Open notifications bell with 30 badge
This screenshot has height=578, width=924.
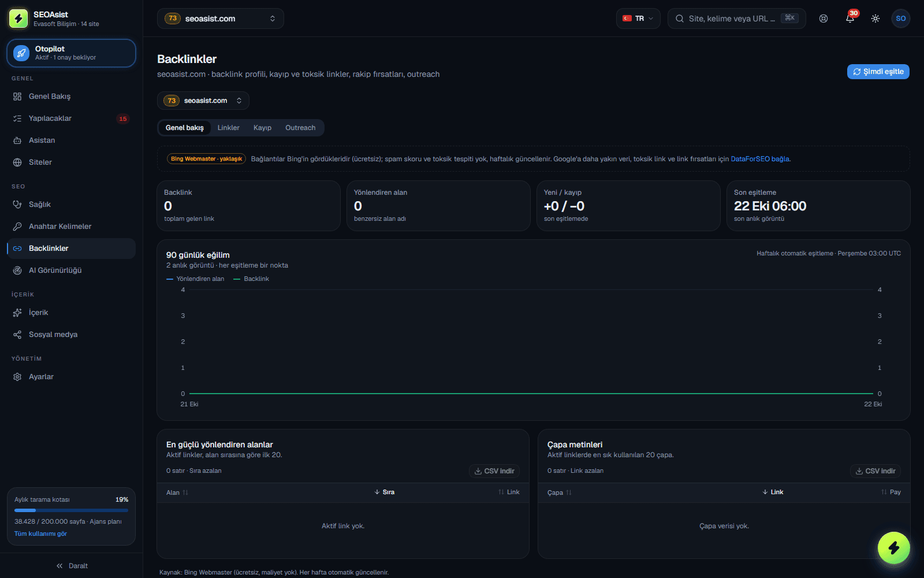click(x=850, y=18)
